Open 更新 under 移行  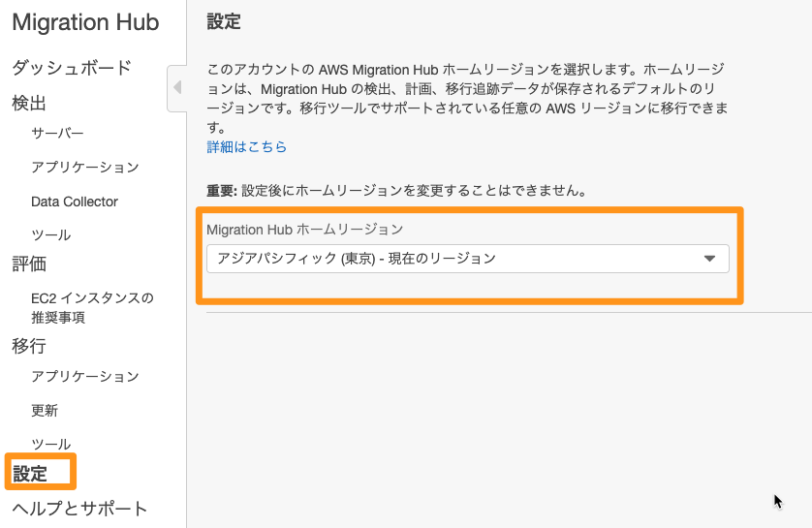(x=45, y=411)
